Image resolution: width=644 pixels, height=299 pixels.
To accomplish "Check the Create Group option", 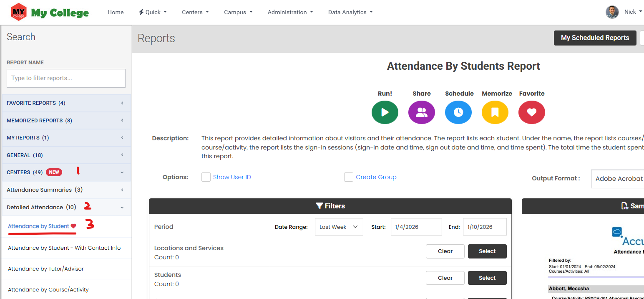I will pos(349,177).
